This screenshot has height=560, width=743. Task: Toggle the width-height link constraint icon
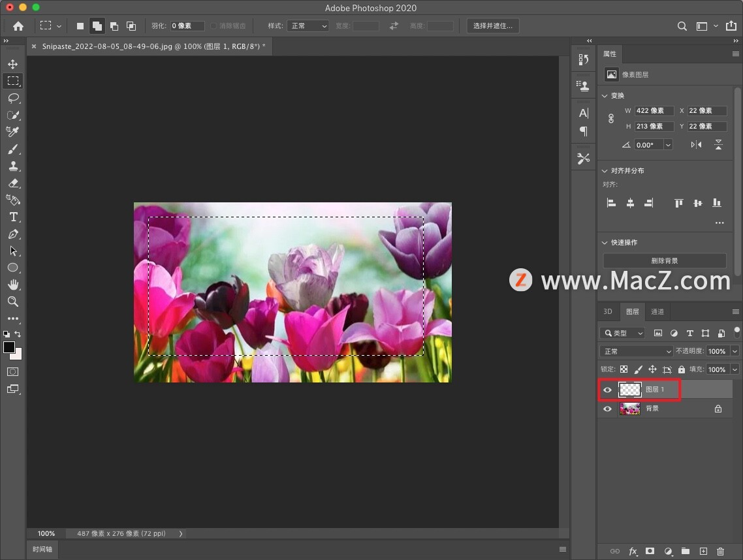click(x=611, y=118)
